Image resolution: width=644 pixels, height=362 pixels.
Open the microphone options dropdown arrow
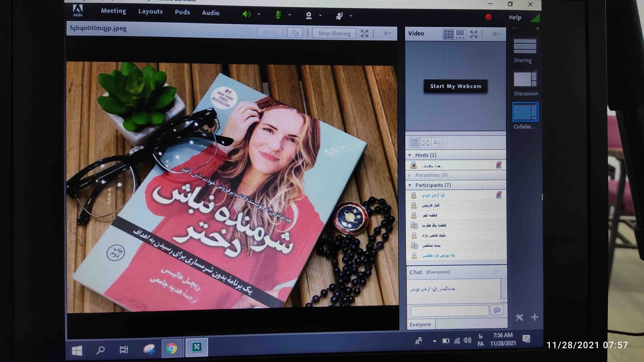click(x=290, y=15)
